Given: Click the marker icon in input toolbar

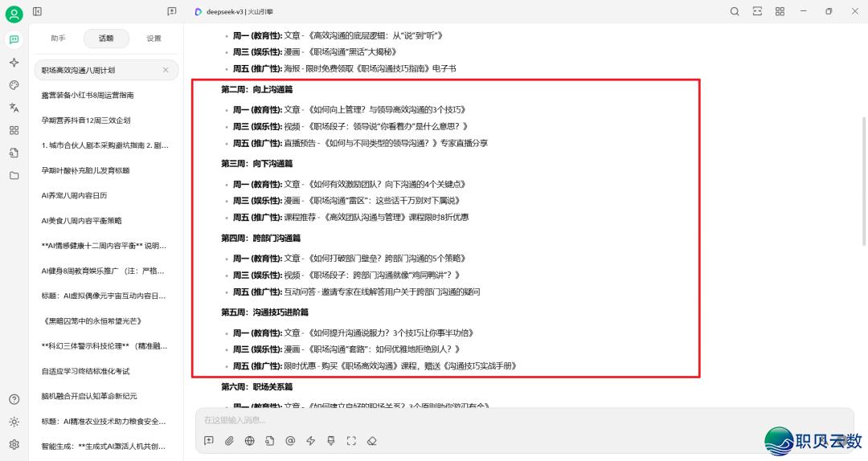Looking at the screenshot, I should [x=331, y=441].
